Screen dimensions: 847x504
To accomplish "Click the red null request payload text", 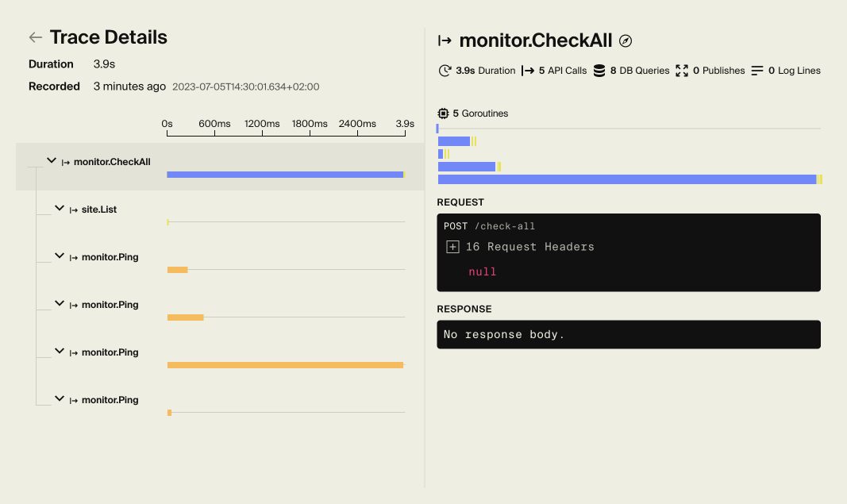I will 482,271.
